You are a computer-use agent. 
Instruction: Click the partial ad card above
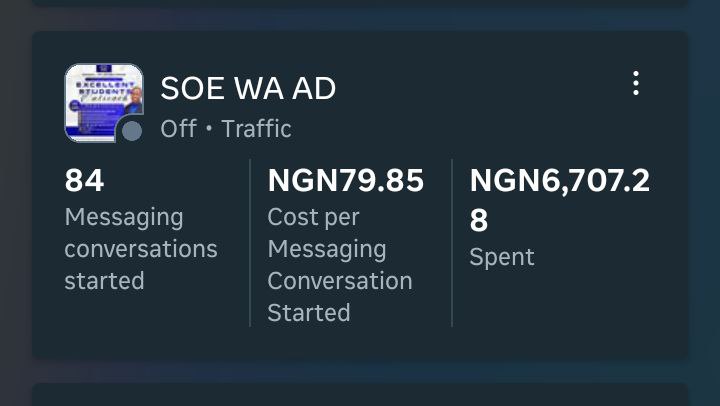pos(360,3)
